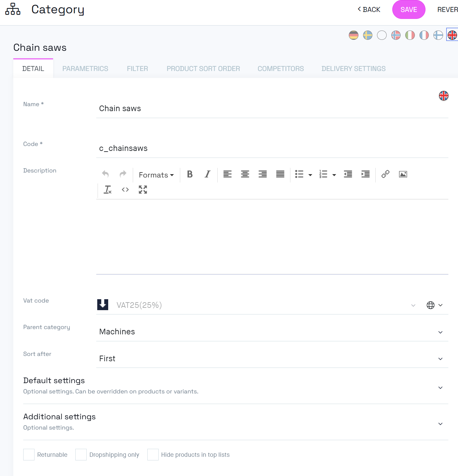Click the pink SAVE button
This screenshot has width=458, height=476.
[x=409, y=10]
